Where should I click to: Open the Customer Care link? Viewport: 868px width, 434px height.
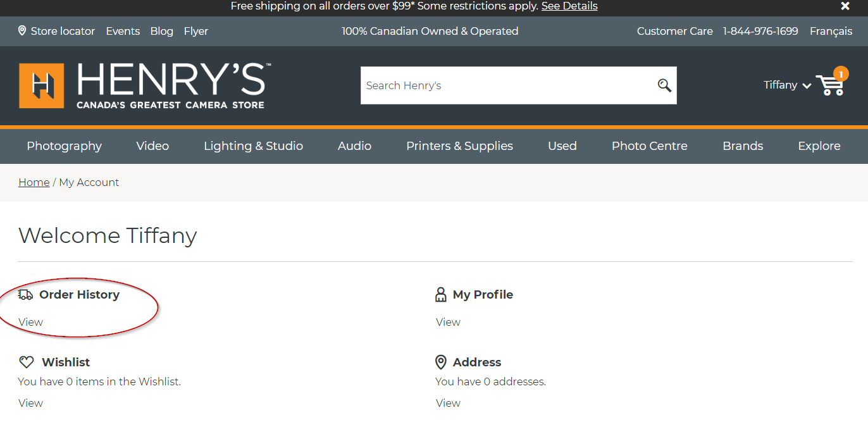[x=674, y=31]
